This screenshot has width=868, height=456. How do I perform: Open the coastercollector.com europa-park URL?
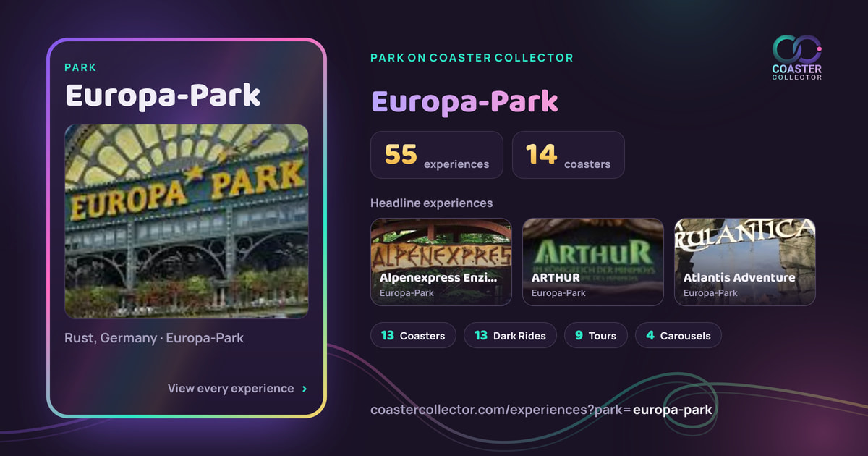click(x=541, y=410)
